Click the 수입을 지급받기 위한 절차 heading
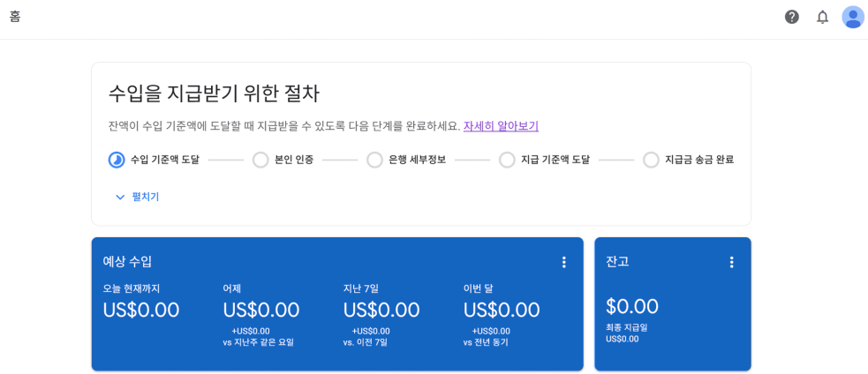This screenshot has height=374, width=868. pos(214,93)
